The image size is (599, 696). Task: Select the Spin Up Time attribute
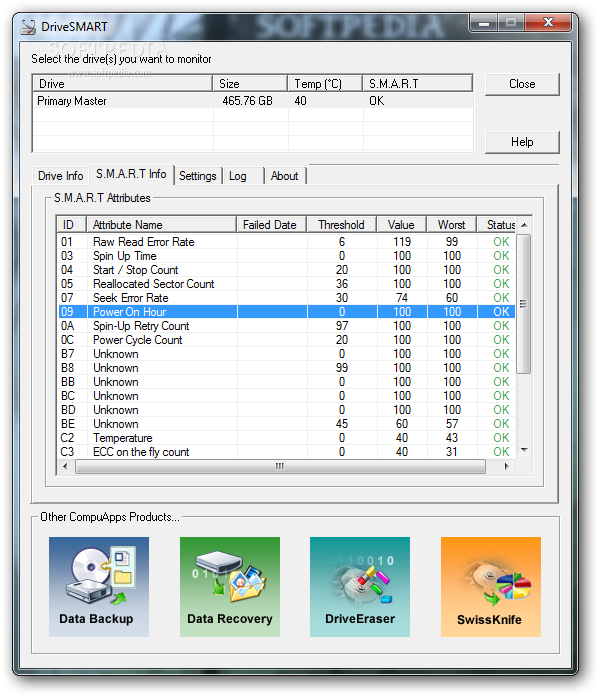point(286,256)
